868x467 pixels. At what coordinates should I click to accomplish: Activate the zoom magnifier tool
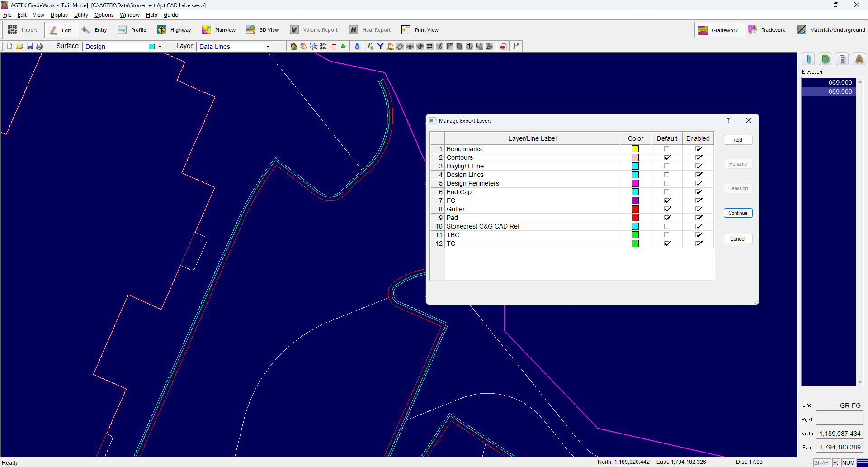pyautogui.click(x=313, y=46)
